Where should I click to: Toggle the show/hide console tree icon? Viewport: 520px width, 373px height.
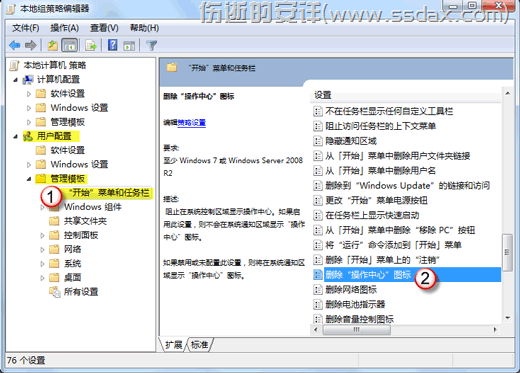70,45
